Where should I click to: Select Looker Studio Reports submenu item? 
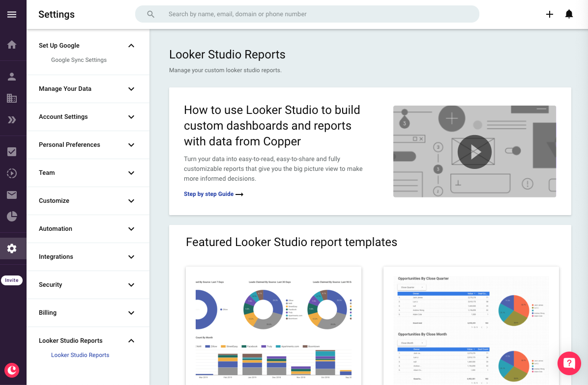(x=80, y=355)
